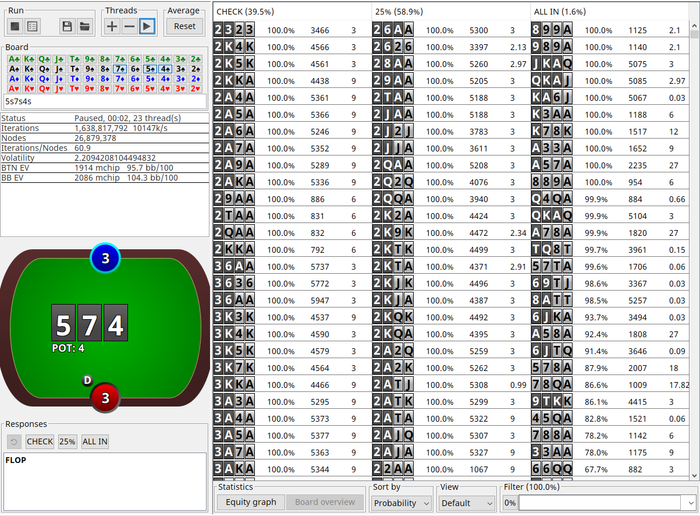
Task: Deselect the 5 of spades board card
Action: (150, 69)
